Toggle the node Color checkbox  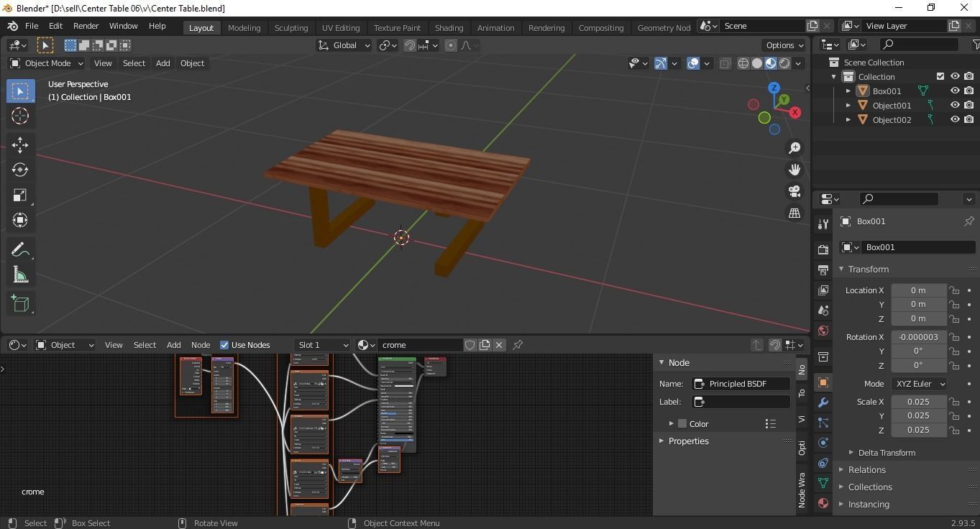(x=682, y=424)
